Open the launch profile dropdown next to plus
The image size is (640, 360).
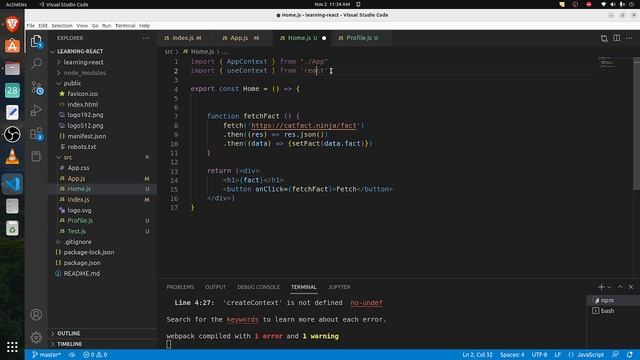(x=609, y=287)
